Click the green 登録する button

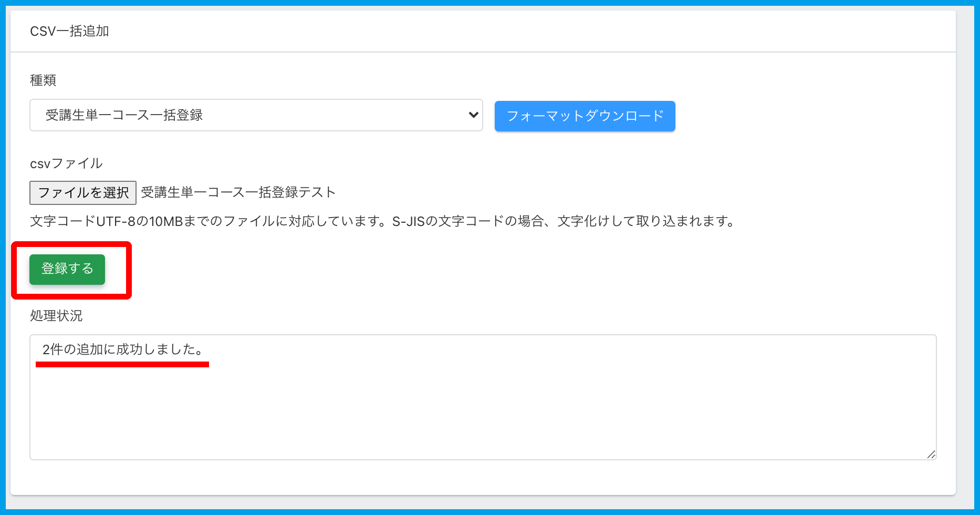point(67,269)
